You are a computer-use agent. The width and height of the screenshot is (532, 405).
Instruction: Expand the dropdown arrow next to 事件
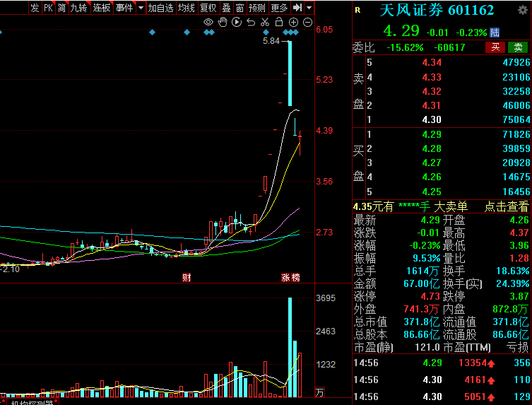(141, 8)
